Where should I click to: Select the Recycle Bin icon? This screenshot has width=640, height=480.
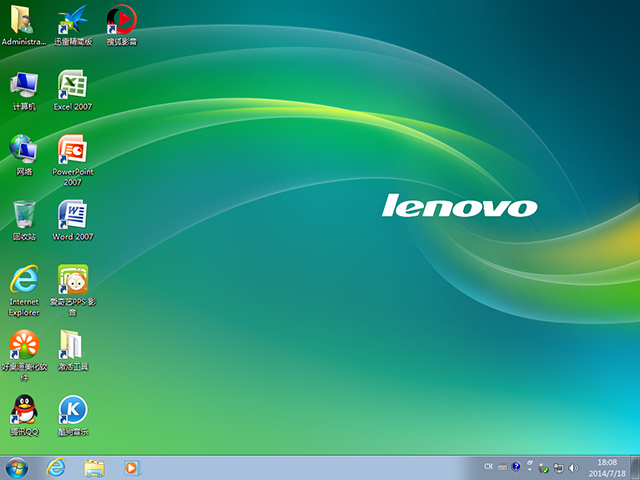pyautogui.click(x=24, y=215)
